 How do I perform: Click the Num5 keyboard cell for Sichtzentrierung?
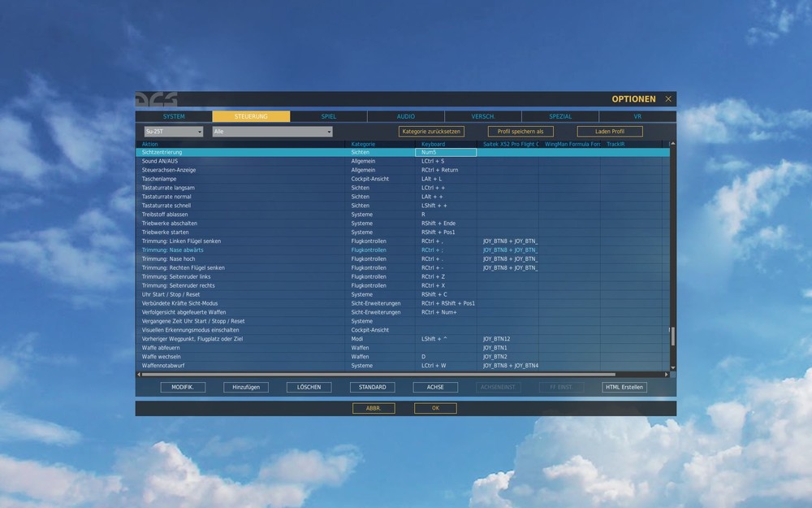tap(446, 153)
